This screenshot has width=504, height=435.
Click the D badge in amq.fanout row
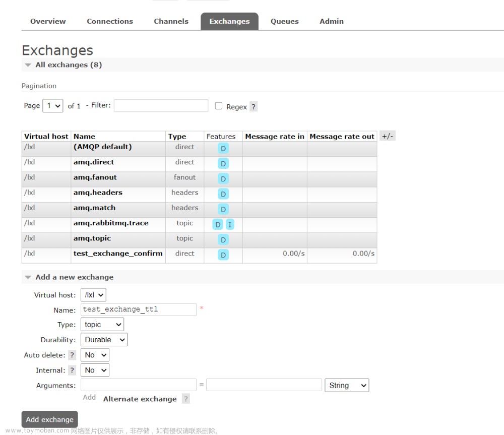pos(223,179)
